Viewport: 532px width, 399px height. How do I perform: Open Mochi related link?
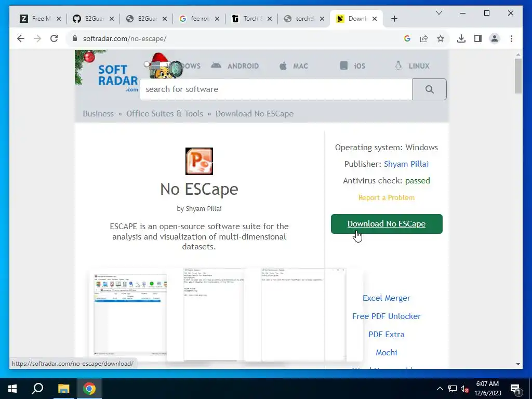[x=387, y=353]
